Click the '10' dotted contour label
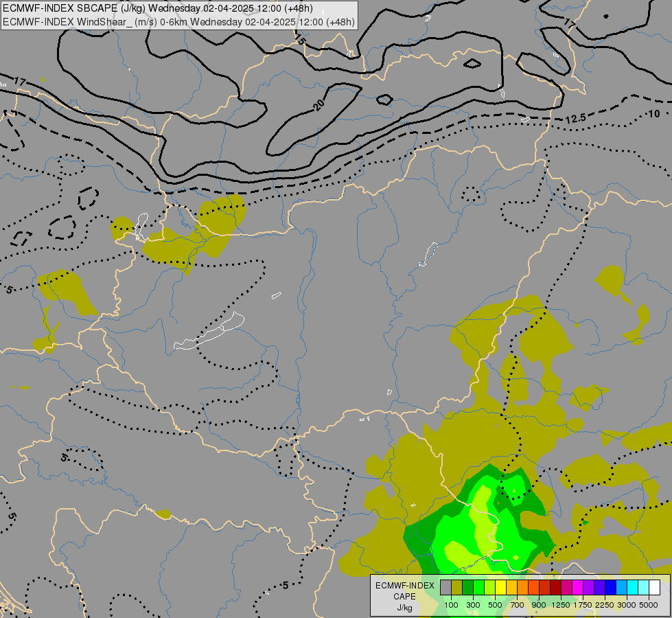The image size is (672, 618). [x=653, y=114]
